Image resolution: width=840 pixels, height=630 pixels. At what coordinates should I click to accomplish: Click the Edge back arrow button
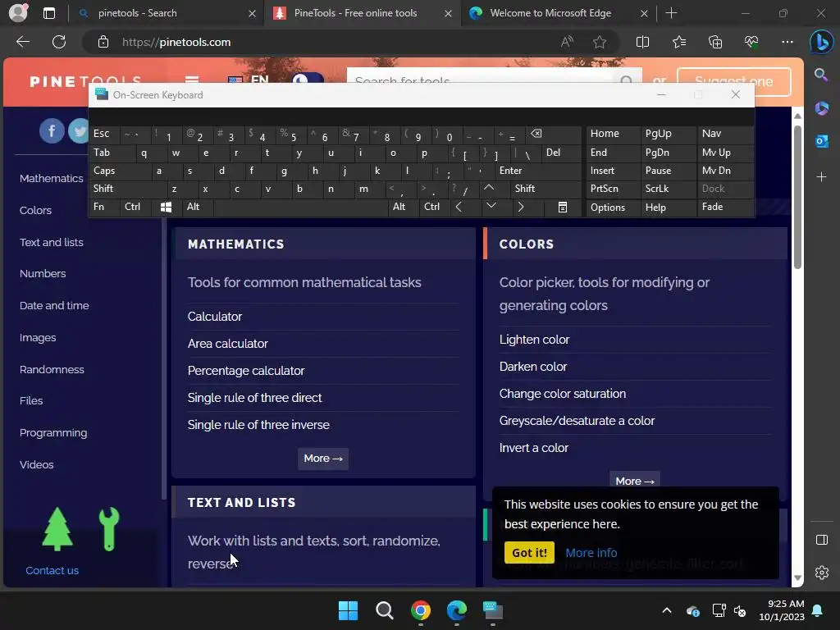[23, 42]
